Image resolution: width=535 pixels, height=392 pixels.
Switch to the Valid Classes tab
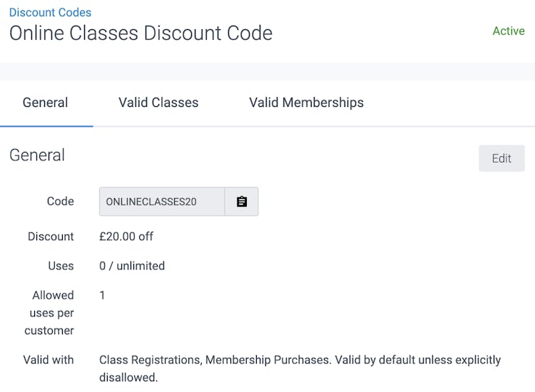(158, 103)
